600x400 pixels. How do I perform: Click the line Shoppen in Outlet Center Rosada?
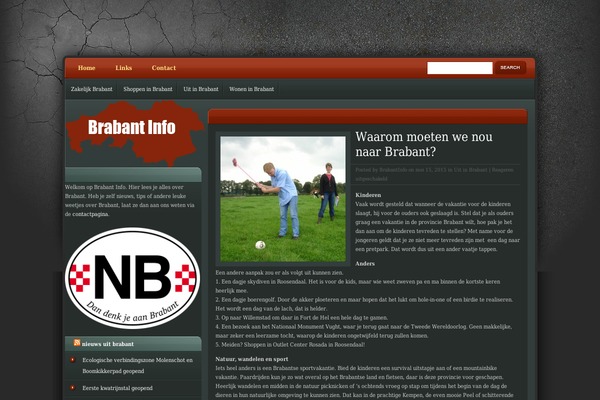click(290, 344)
